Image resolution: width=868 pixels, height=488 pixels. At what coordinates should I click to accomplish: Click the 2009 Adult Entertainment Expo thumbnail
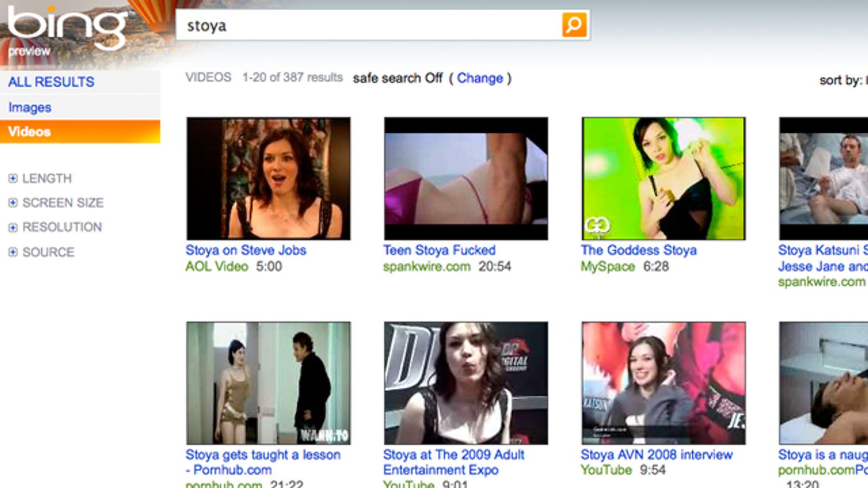(x=466, y=383)
